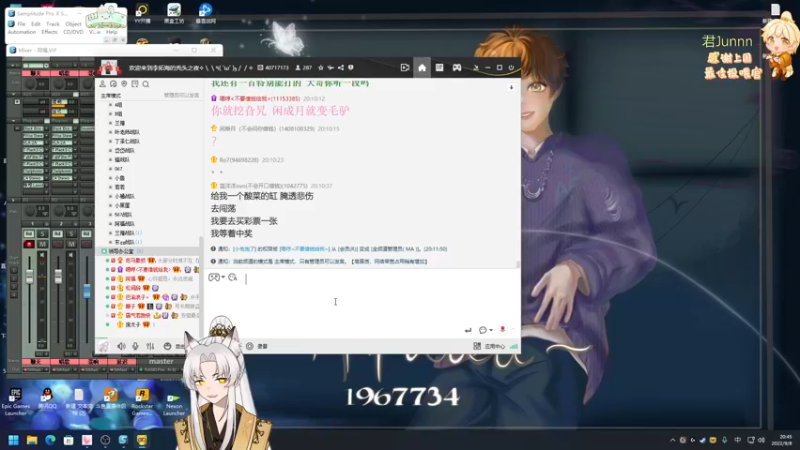This screenshot has width=800, height=450.
Task: Click the location pin icon above channel list
Action: 124,84
